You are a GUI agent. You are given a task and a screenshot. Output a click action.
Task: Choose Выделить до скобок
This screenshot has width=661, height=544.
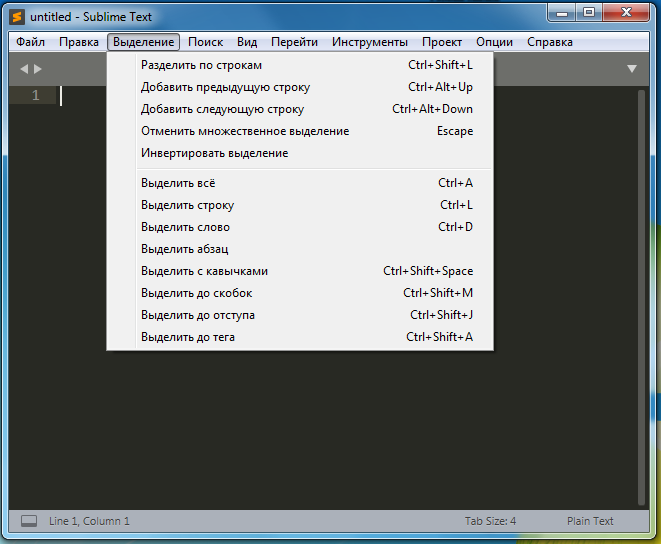[x=300, y=293]
